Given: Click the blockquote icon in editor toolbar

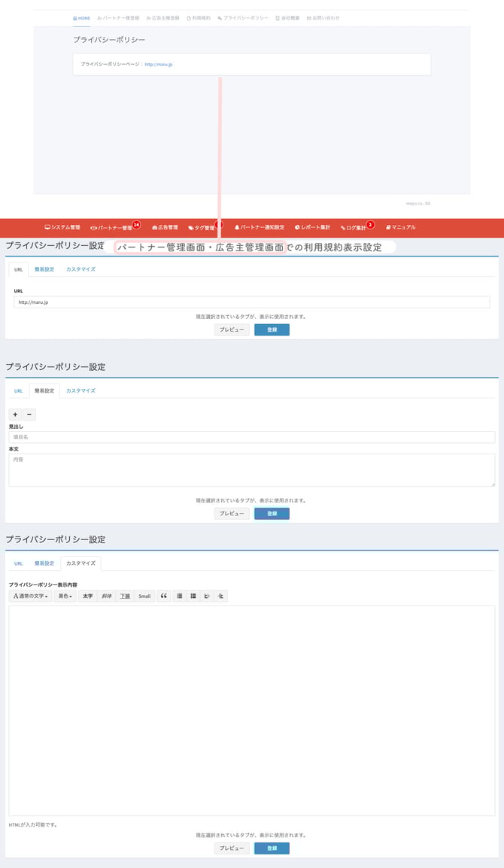Looking at the screenshot, I should pyautogui.click(x=164, y=596).
